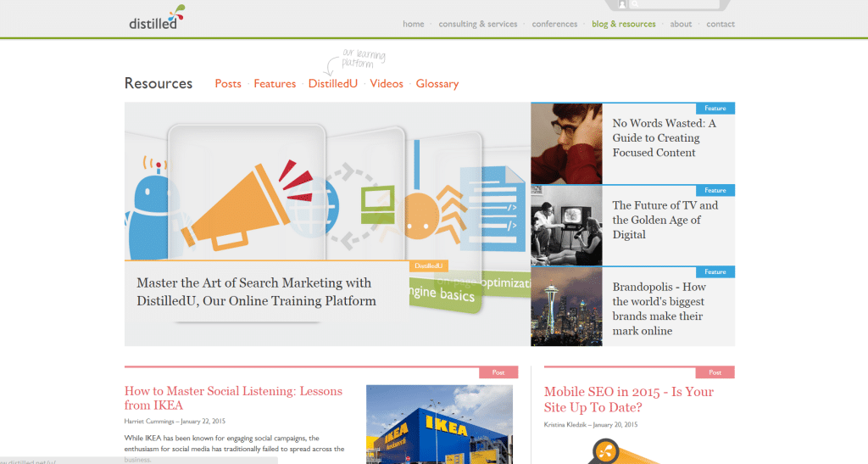Click the Feature tag above No Words Wasted
The height and width of the screenshot is (464, 868).
(x=715, y=108)
